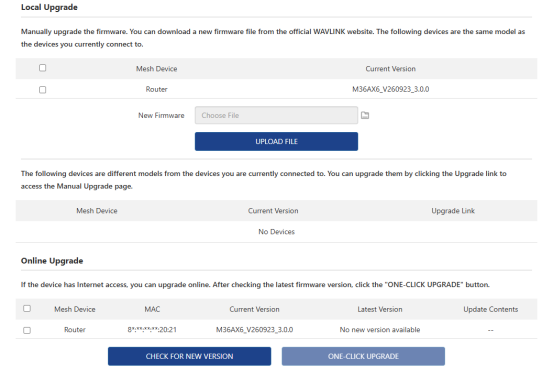Select the 'Online Upgrade' heading
The image size is (554, 373).
52,261
